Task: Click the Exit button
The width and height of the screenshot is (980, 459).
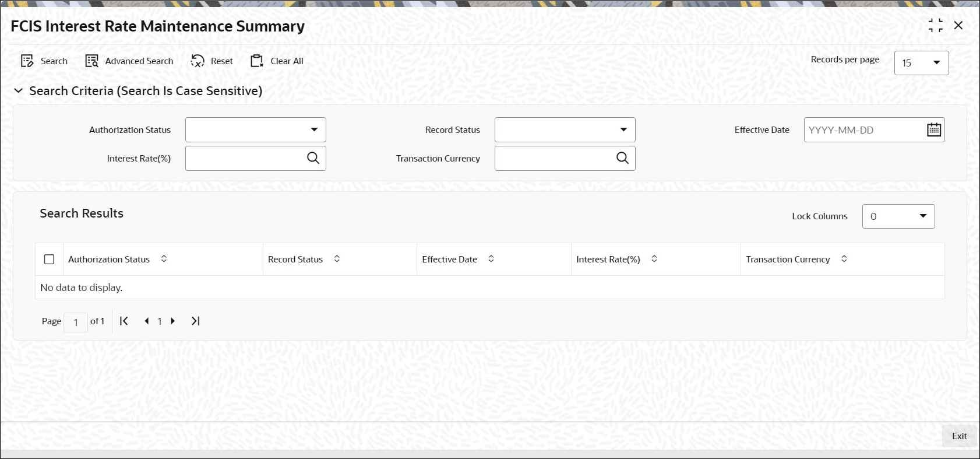Action: click(x=959, y=436)
